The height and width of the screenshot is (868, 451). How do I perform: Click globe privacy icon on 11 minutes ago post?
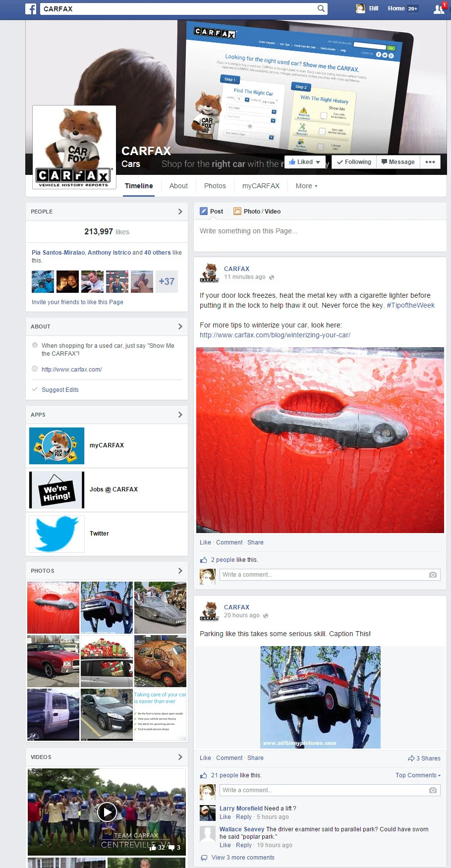pos(272,277)
